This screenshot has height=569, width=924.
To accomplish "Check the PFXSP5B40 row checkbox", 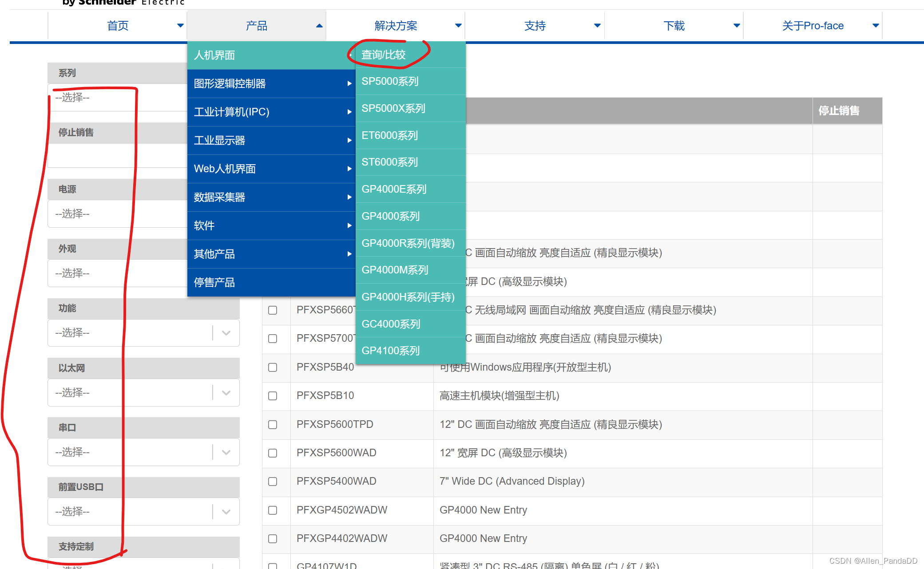I will point(273,367).
